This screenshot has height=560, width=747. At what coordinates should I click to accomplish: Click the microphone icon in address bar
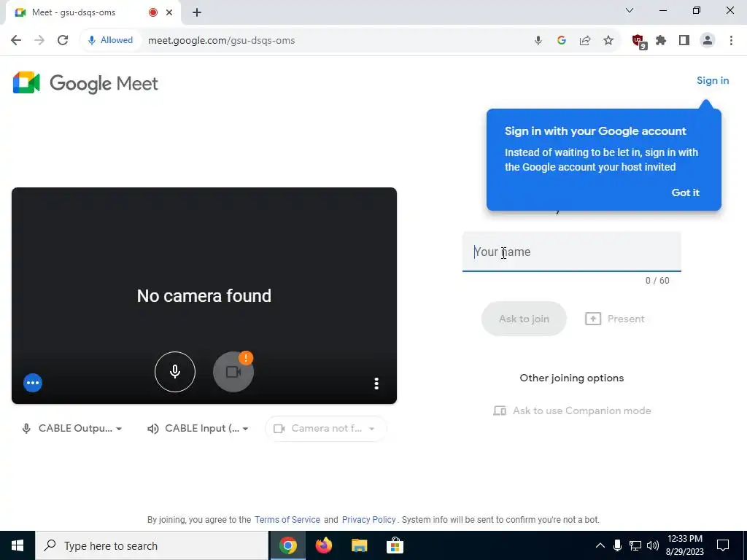[538, 41]
